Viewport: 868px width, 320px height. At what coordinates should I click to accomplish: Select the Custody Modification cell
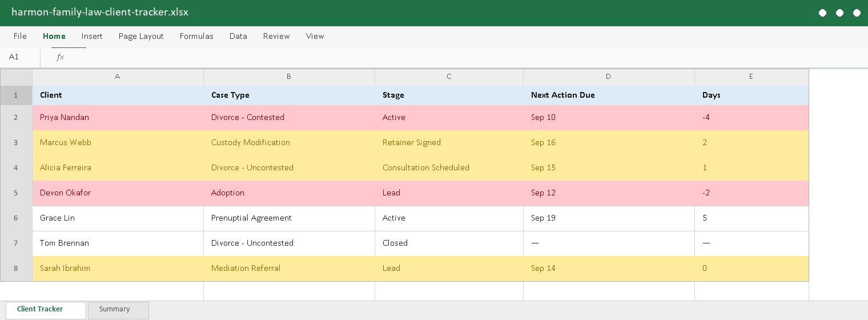click(289, 143)
